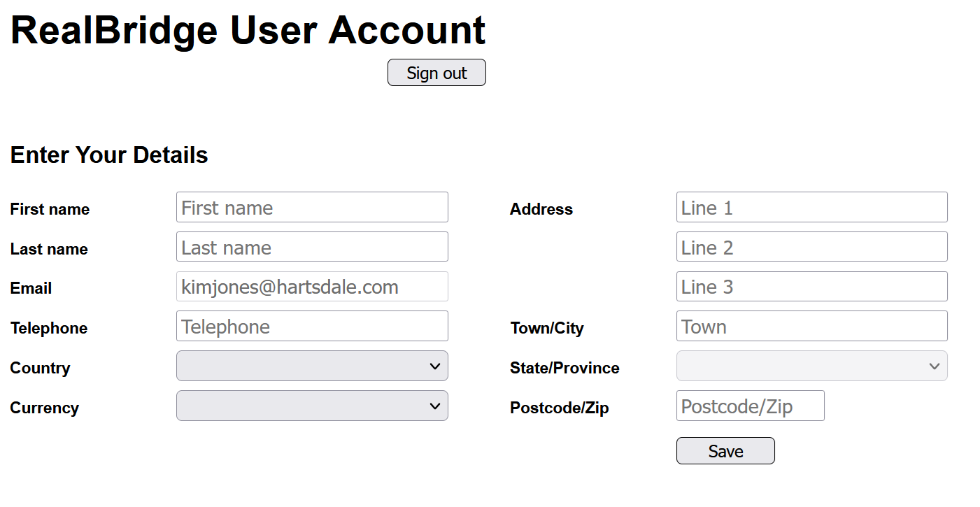Image resolution: width=980 pixels, height=507 pixels.
Task: Expand the Currency dropdown
Action: point(312,406)
